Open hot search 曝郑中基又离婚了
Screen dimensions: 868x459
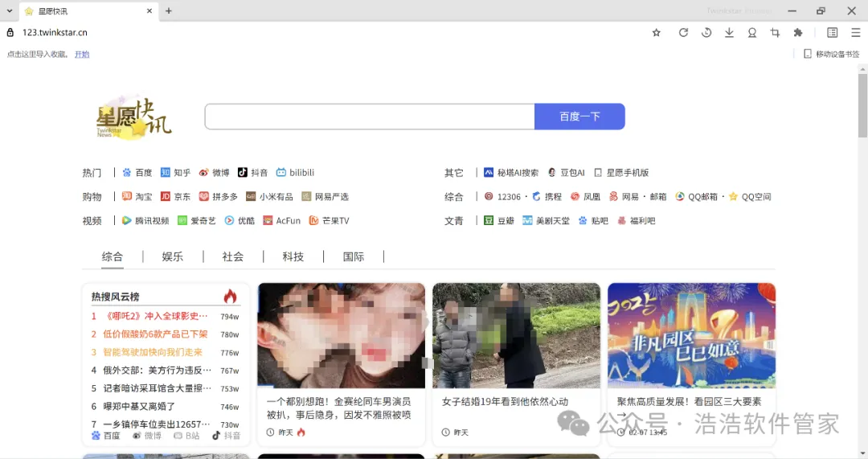139,407
